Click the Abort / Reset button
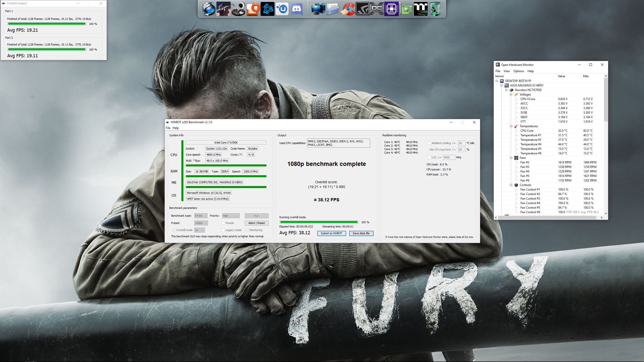The image size is (644, 362). (257, 223)
